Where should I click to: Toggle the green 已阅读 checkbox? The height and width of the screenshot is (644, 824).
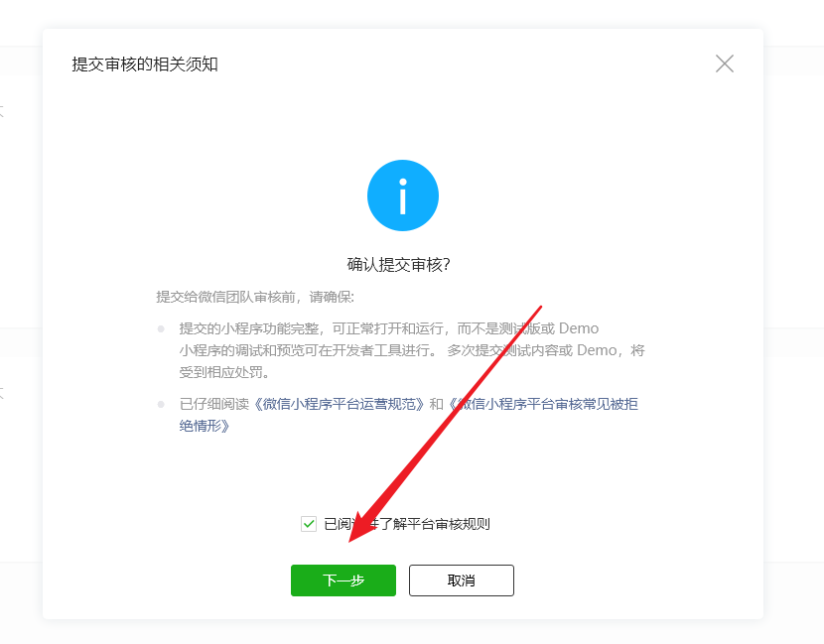(x=309, y=524)
